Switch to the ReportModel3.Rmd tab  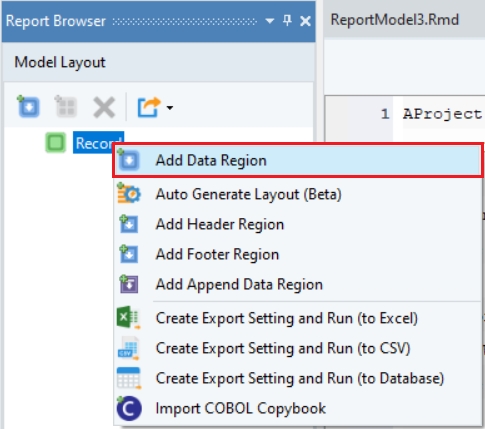(395, 20)
